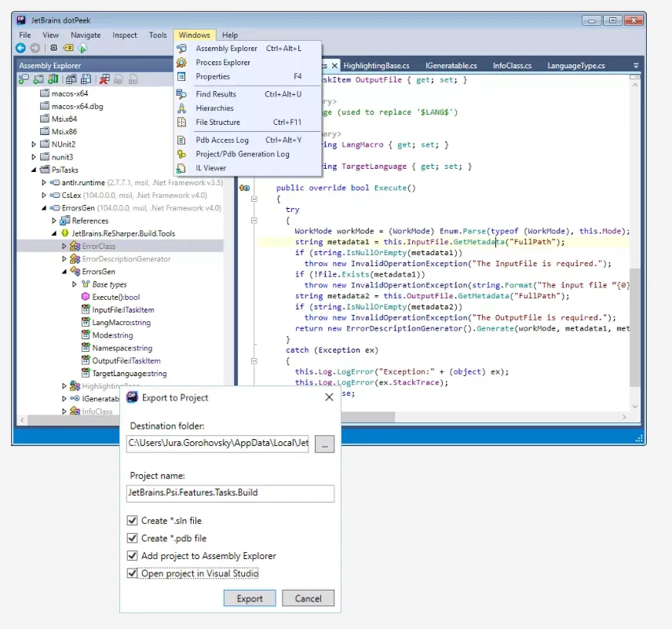Image resolution: width=672 pixels, height=629 pixels.
Task: Click the yellow namespace icon beside JetBrains.ReSharper.Build.Tools
Action: (64, 233)
